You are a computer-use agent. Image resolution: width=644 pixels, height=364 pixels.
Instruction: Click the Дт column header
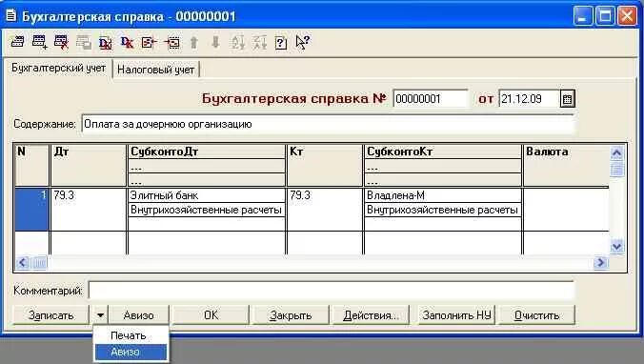88,165
